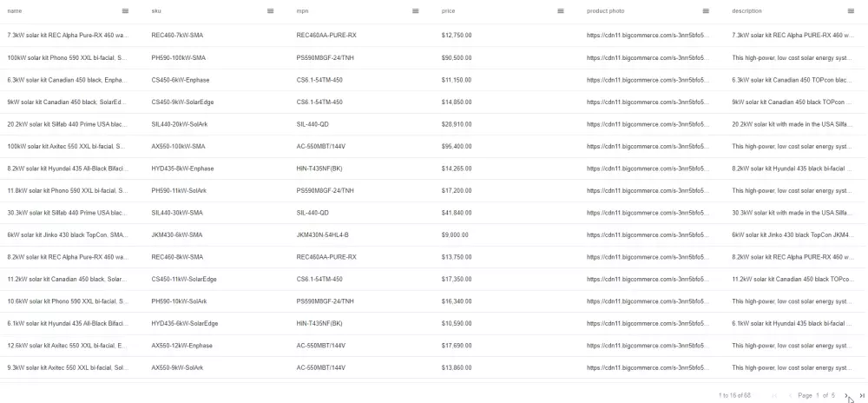This screenshot has height=403, width=868.
Task: Click price cell $41,840.00
Action: [457, 213]
